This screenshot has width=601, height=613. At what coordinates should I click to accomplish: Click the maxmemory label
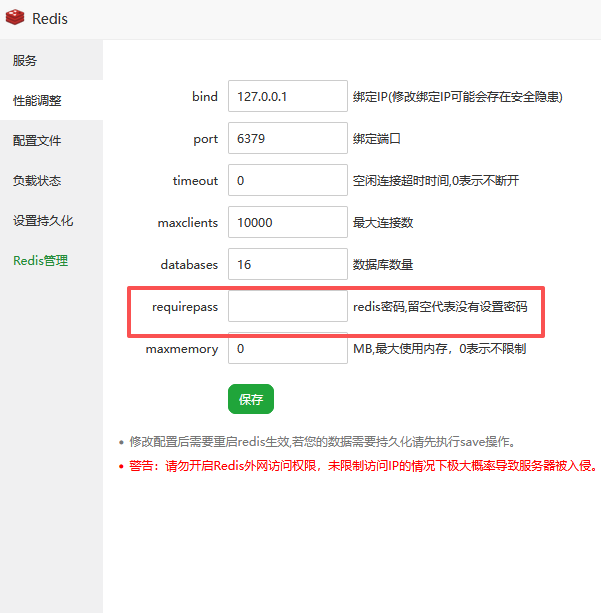182,349
